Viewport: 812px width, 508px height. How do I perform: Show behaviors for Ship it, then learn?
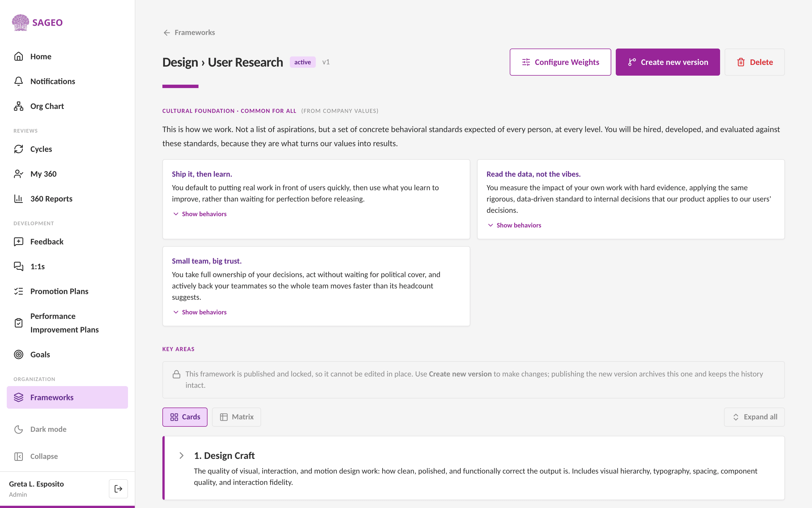[200, 214]
